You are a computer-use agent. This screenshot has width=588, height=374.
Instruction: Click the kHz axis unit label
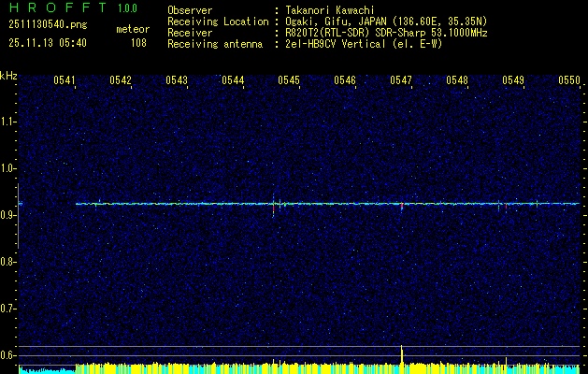coord(8,77)
